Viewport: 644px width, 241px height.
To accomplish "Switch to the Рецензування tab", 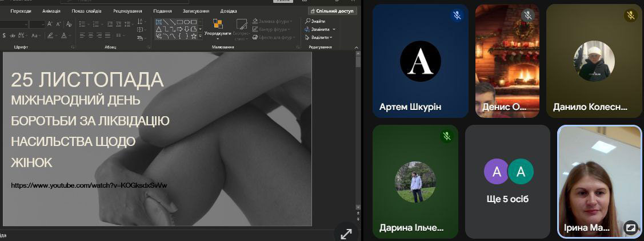I will coord(129,11).
